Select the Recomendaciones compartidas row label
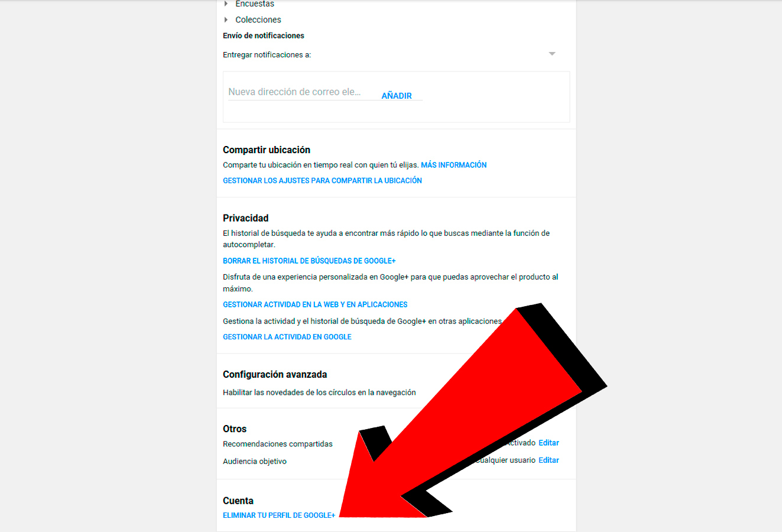 (x=278, y=444)
